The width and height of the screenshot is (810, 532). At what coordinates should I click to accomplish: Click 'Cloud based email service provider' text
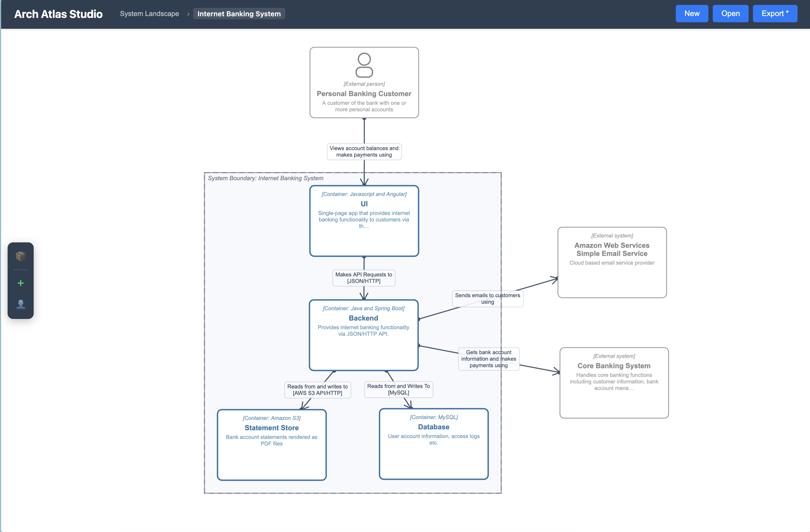[x=612, y=262]
